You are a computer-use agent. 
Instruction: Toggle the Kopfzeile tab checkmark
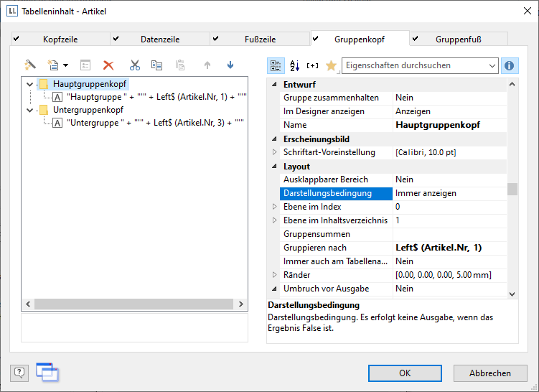click(17, 39)
